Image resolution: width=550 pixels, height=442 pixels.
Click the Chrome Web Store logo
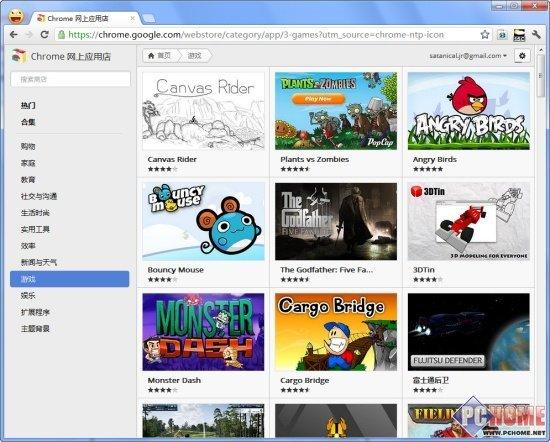(x=19, y=56)
